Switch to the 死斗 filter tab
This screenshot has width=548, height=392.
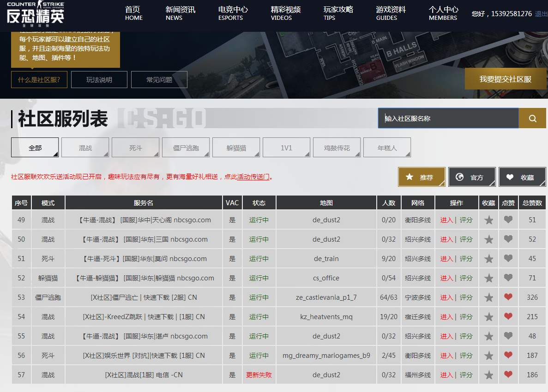tap(135, 147)
